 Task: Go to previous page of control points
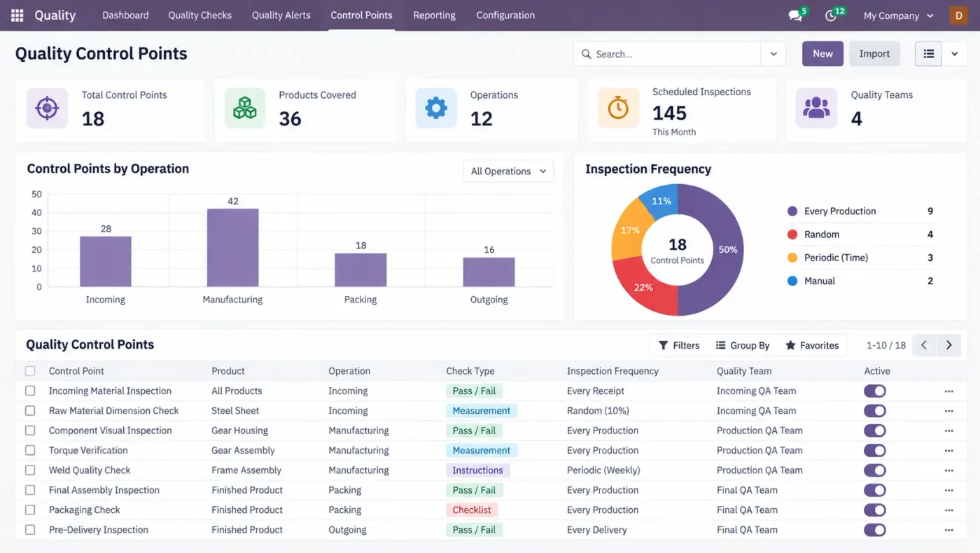(x=924, y=345)
